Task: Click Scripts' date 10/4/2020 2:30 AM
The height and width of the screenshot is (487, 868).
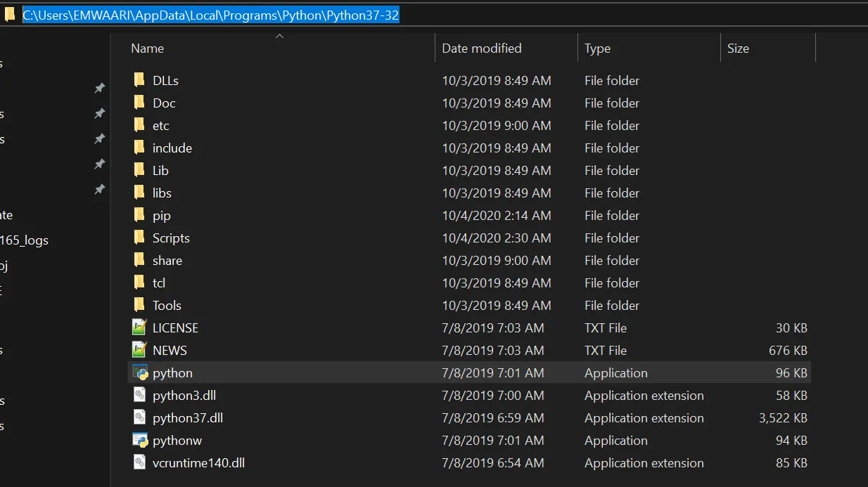Action: [497, 238]
